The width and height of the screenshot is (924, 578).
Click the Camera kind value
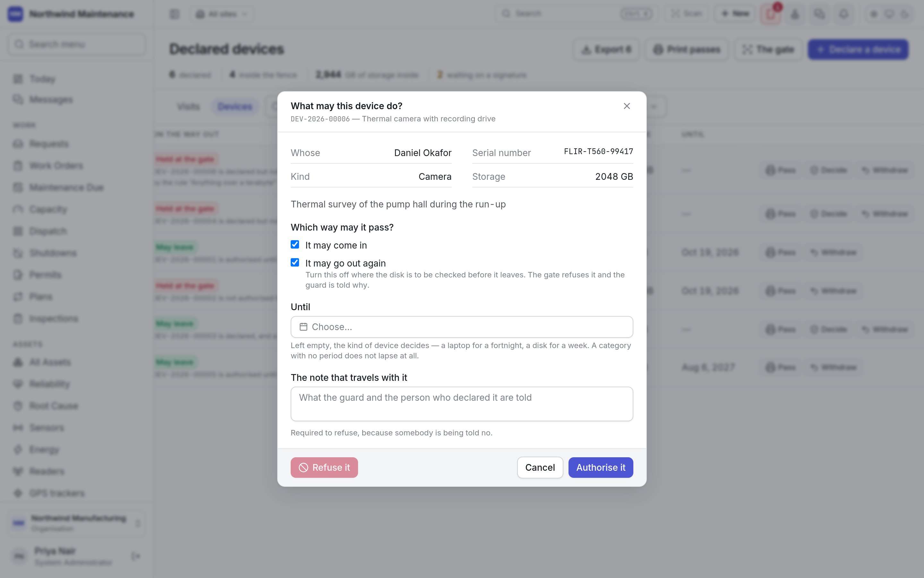point(435,177)
